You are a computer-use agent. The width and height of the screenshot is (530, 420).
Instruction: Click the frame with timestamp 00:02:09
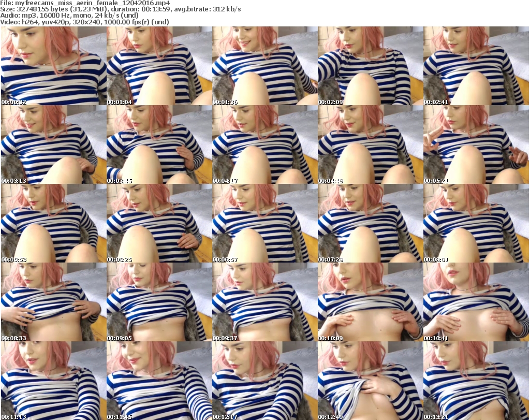click(370, 66)
